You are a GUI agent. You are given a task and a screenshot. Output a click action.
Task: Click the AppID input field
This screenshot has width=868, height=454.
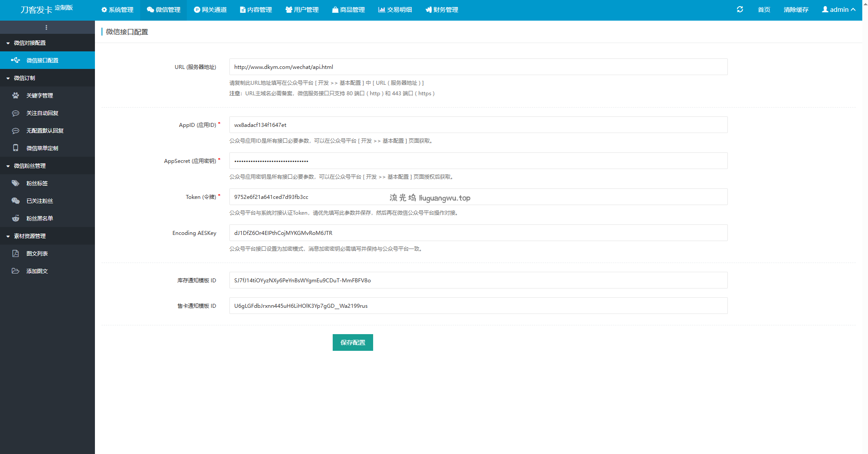(478, 125)
